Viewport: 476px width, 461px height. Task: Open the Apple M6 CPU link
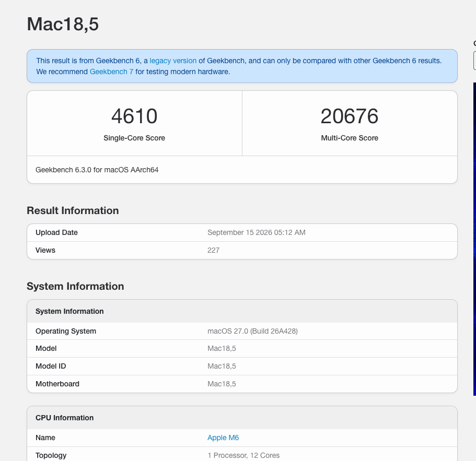pos(223,438)
